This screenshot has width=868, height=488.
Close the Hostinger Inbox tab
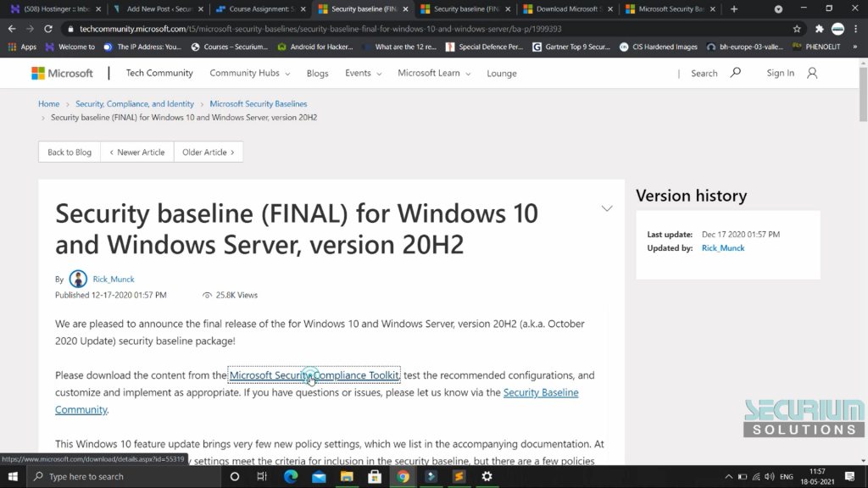coord(98,8)
